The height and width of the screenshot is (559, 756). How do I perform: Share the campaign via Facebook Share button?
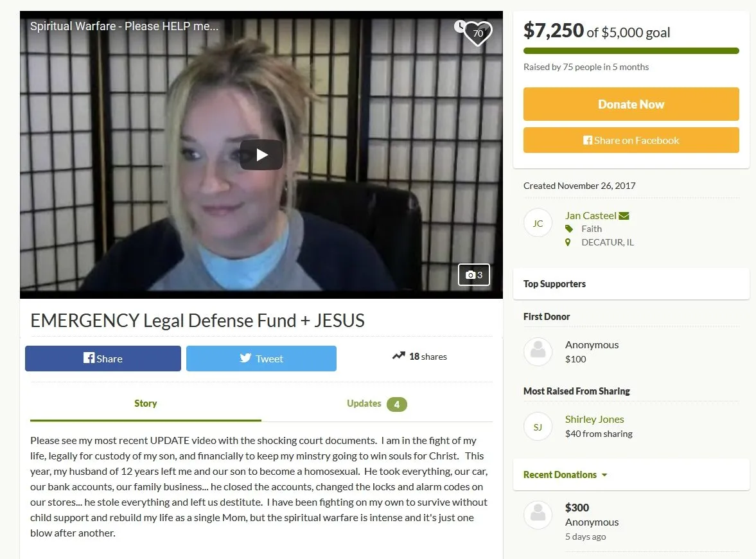(x=103, y=359)
